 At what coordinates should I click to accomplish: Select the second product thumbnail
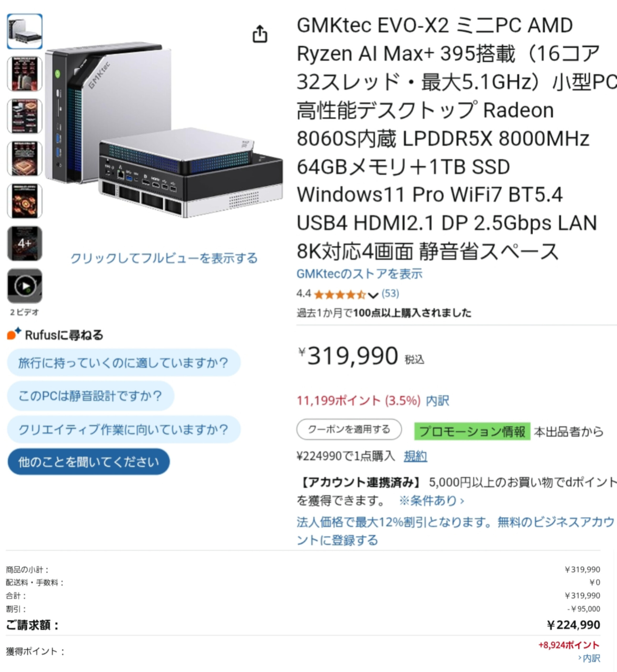coord(25,74)
